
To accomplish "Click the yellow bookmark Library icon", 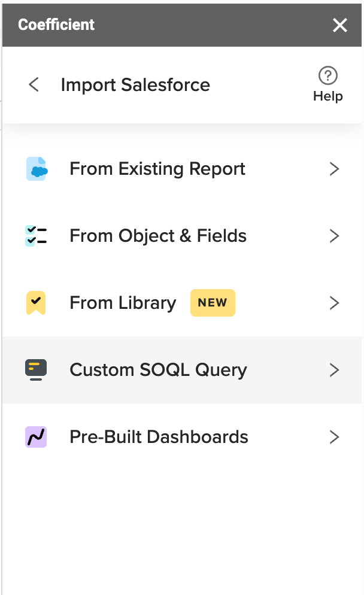I will tap(36, 303).
